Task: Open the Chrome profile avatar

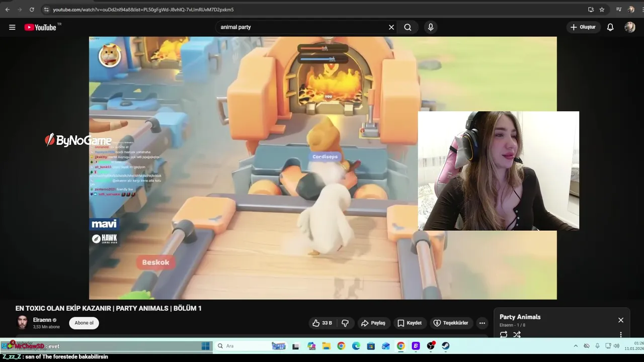Action: [631, 10]
